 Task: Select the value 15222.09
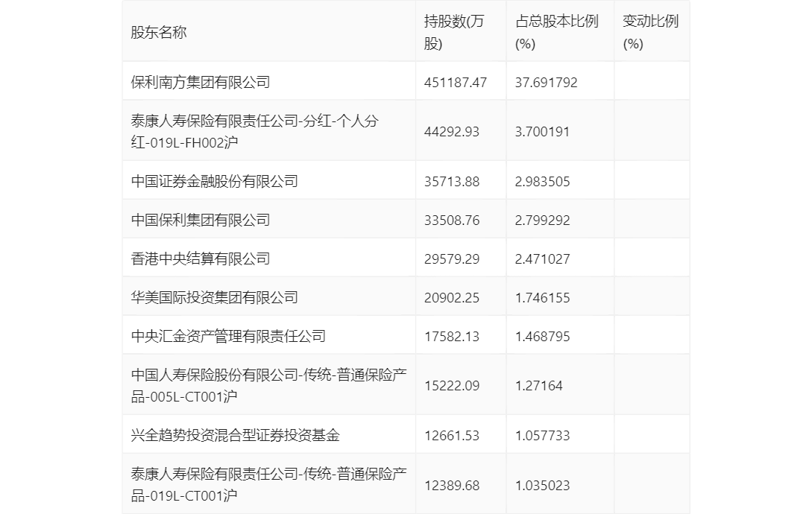tap(452, 386)
